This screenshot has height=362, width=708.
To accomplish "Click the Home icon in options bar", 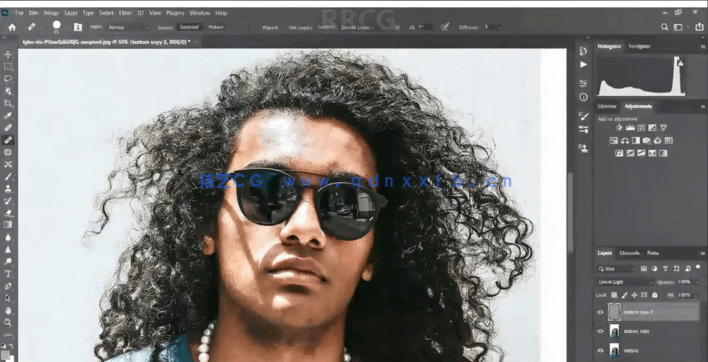I will pyautogui.click(x=12, y=27).
